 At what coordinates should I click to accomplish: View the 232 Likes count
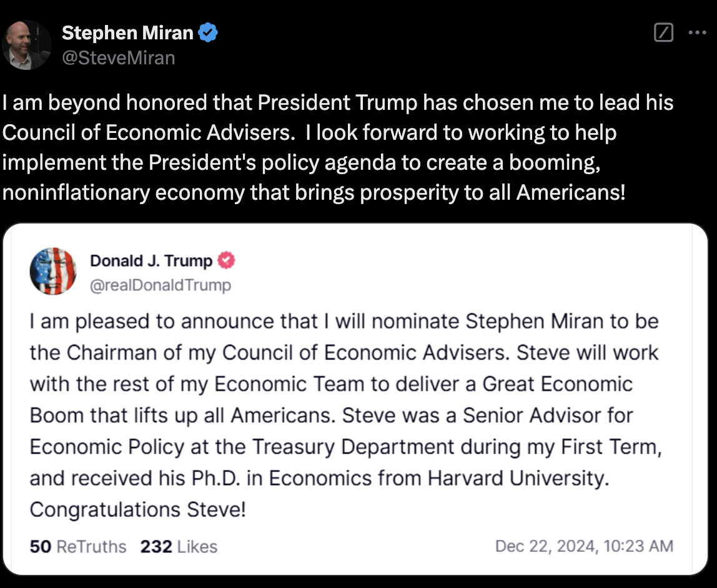[179, 547]
